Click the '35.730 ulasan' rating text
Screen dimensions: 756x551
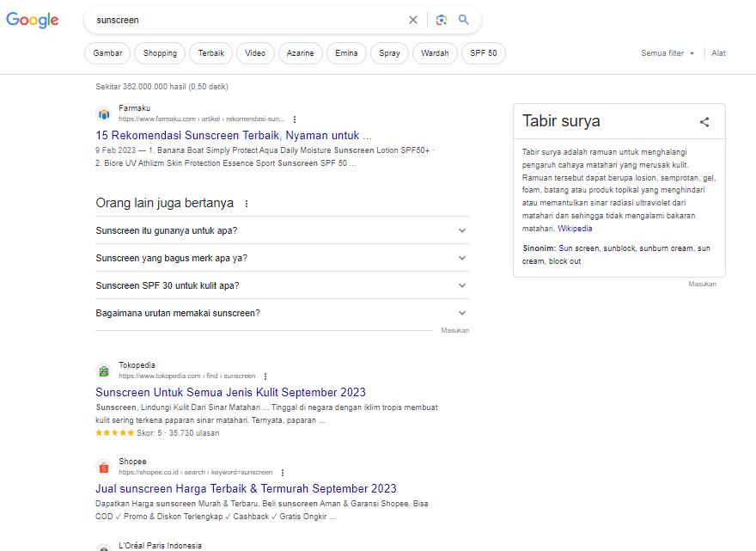tap(194, 433)
